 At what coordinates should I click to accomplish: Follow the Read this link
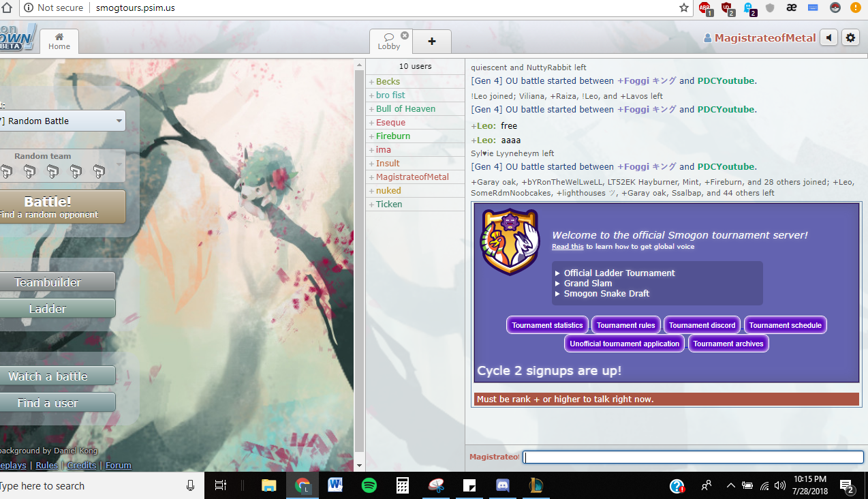[568, 247]
